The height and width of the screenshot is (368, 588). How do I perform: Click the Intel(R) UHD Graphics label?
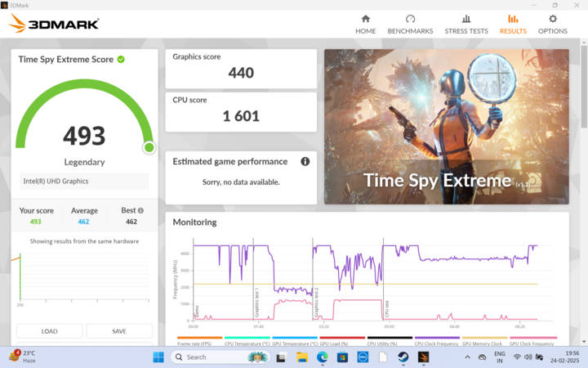click(x=56, y=181)
